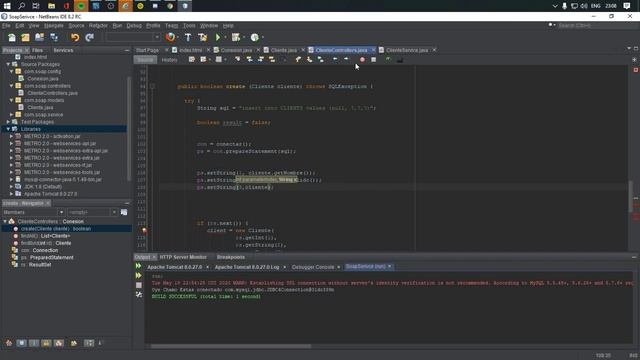
Task: Click the Save All toolbar icon
Action: (54, 38)
